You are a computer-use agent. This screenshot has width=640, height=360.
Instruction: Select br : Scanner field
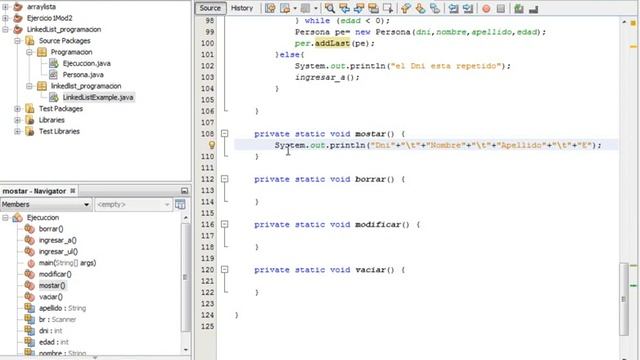[58, 320]
